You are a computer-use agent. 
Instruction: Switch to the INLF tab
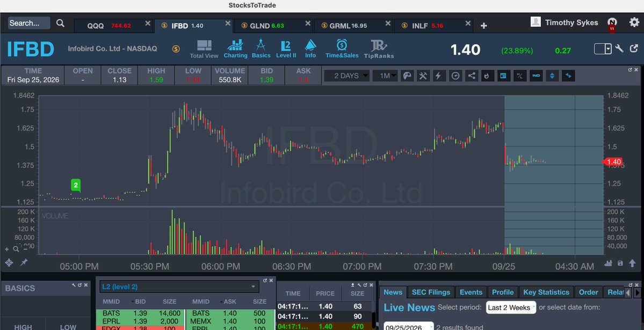tap(433, 25)
